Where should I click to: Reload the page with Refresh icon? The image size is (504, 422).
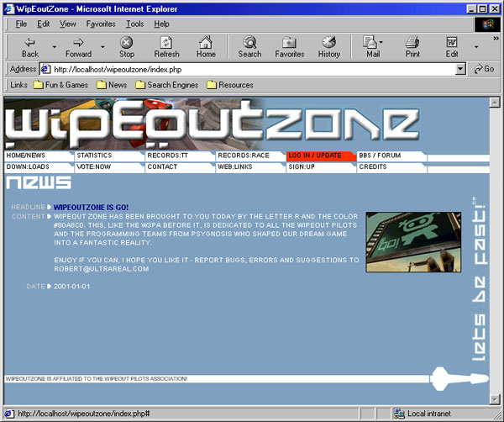pos(166,47)
